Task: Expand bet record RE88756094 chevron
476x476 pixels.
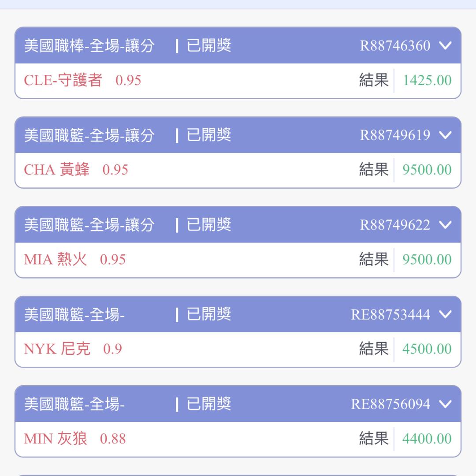Action: (446, 404)
